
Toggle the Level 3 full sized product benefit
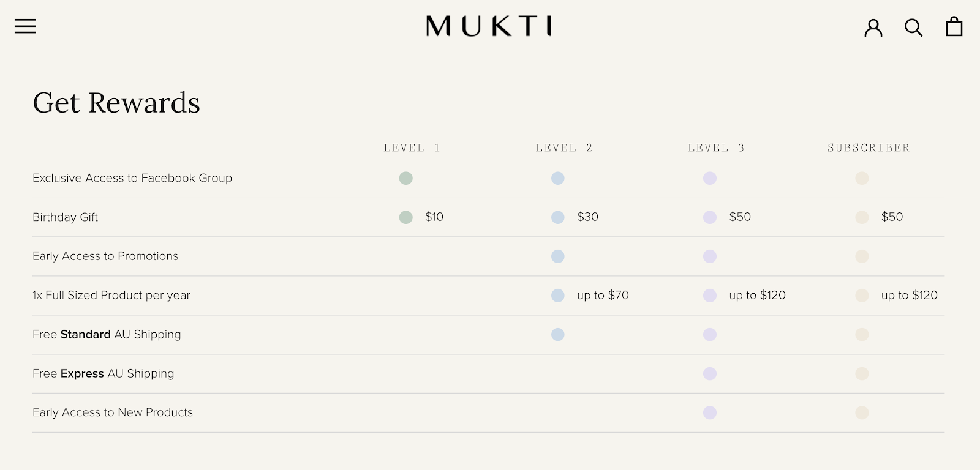pos(710,296)
